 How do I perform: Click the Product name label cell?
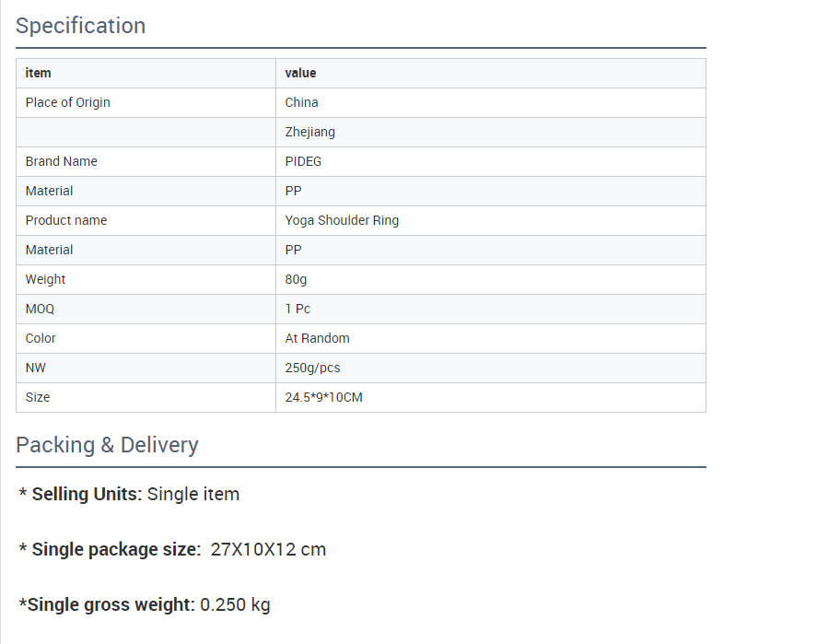66,220
